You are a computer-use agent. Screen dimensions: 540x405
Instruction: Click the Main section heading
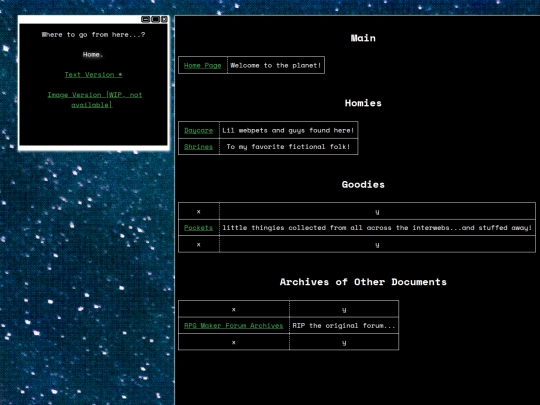363,38
